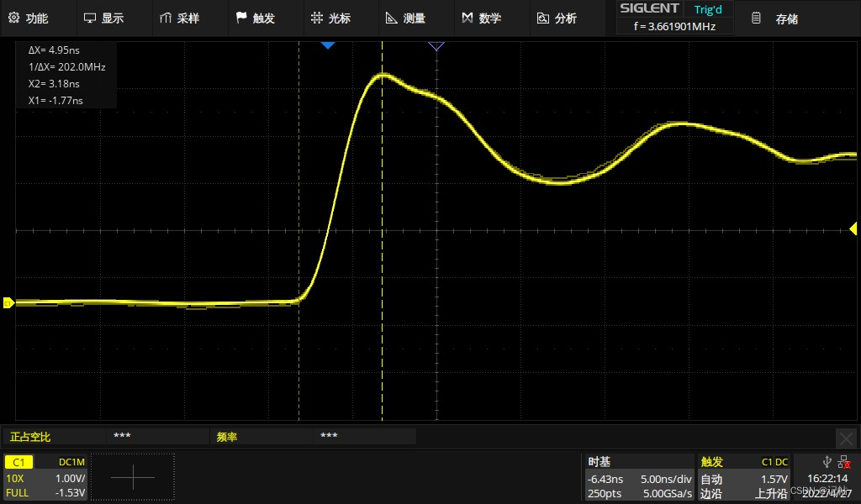
Task: Click the network status icon
Action: (x=844, y=462)
